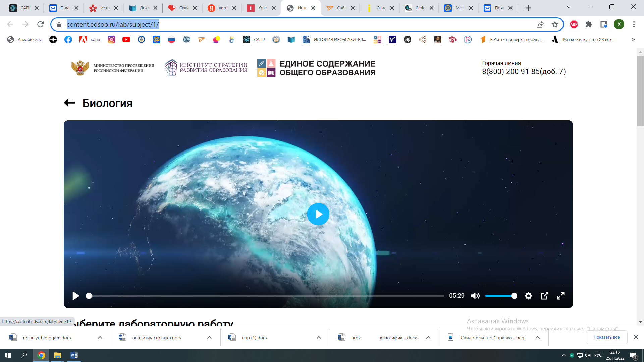Image resolution: width=644 pixels, height=362 pixels.
Task: Open Windows taskbar search
Action: pyautogui.click(x=24, y=355)
